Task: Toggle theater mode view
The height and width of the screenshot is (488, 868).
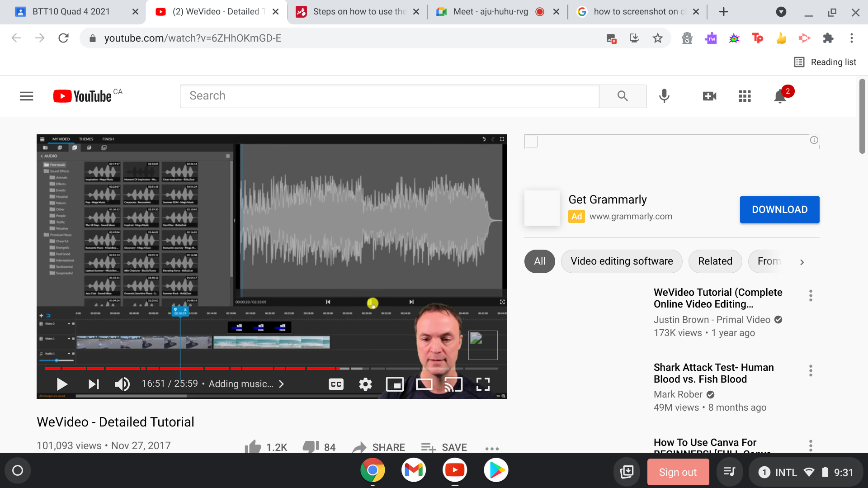Action: tap(424, 384)
